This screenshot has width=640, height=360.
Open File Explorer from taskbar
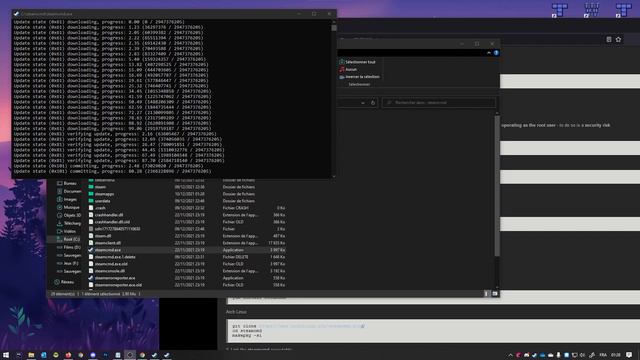(x=31, y=355)
